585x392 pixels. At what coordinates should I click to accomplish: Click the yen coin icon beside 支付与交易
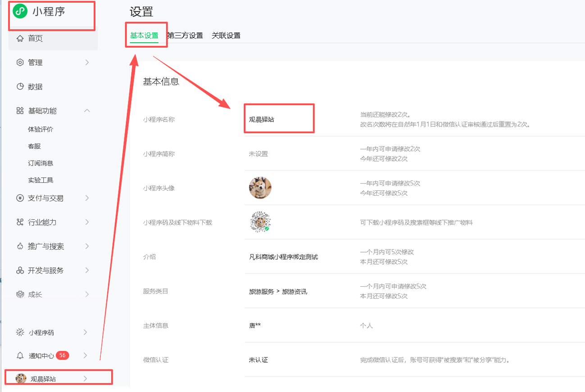tap(20, 198)
